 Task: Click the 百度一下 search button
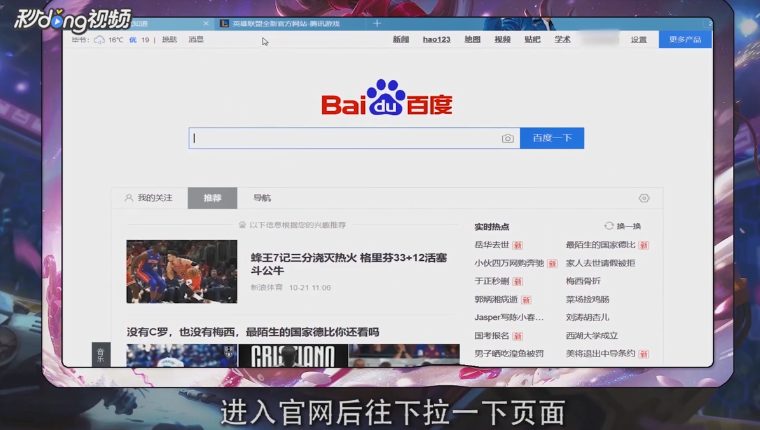point(552,138)
